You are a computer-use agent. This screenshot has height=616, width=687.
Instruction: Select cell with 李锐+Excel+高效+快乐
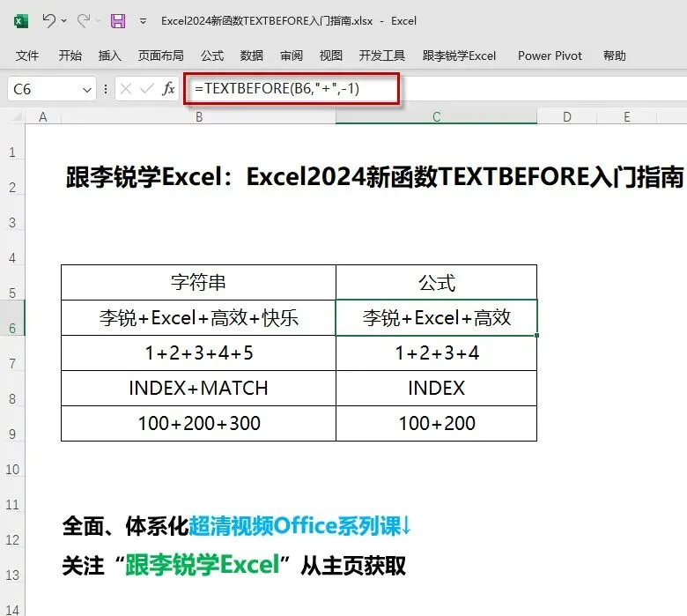pyautogui.click(x=198, y=318)
